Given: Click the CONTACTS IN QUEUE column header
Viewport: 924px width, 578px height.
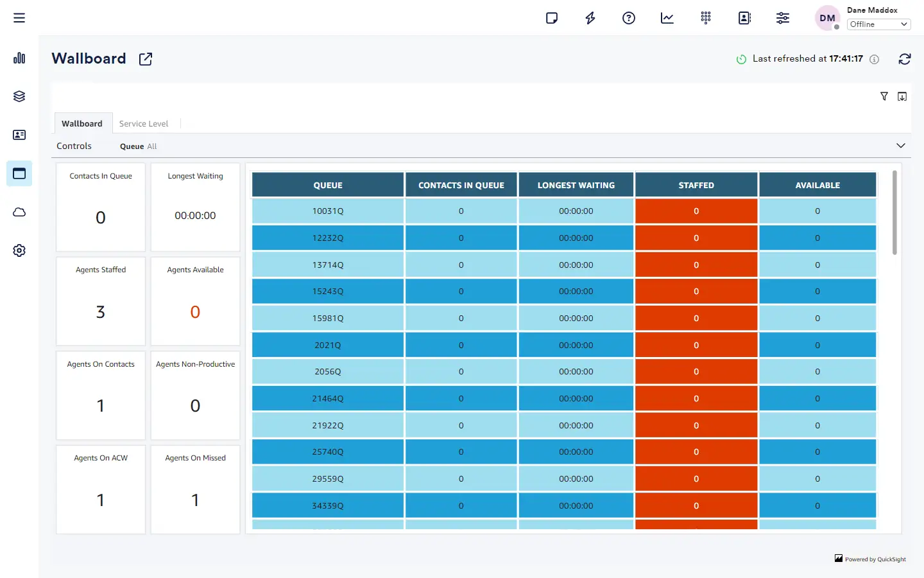Looking at the screenshot, I should 461,185.
